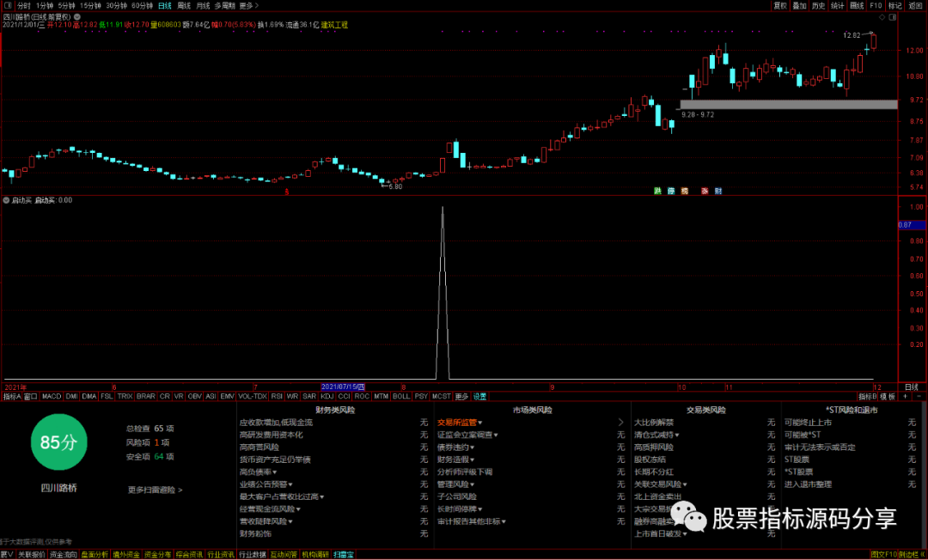Expand 更多 periods at top
The image size is (928, 560).
pyautogui.click(x=248, y=5)
